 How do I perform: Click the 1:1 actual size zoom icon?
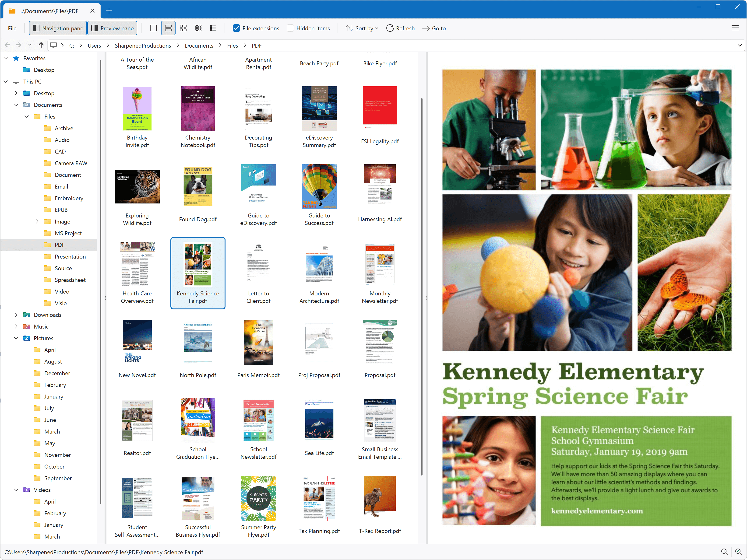[x=724, y=552]
